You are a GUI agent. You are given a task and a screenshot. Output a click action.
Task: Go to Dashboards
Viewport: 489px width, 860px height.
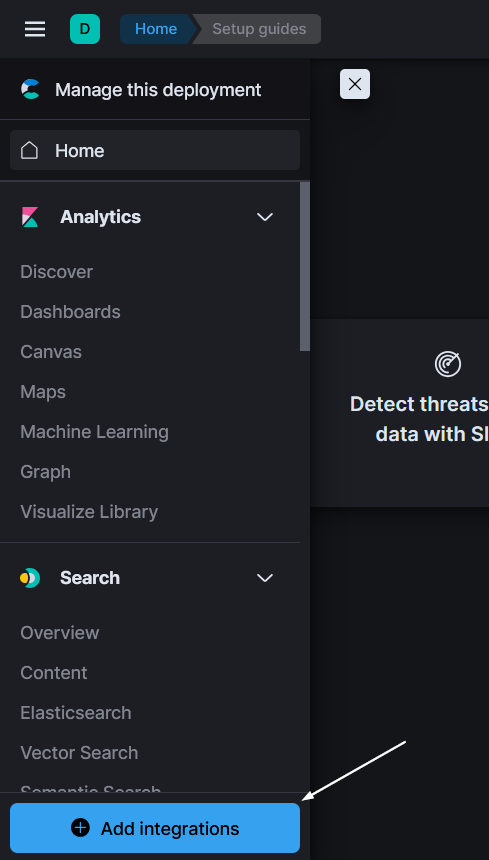pyautogui.click(x=70, y=312)
